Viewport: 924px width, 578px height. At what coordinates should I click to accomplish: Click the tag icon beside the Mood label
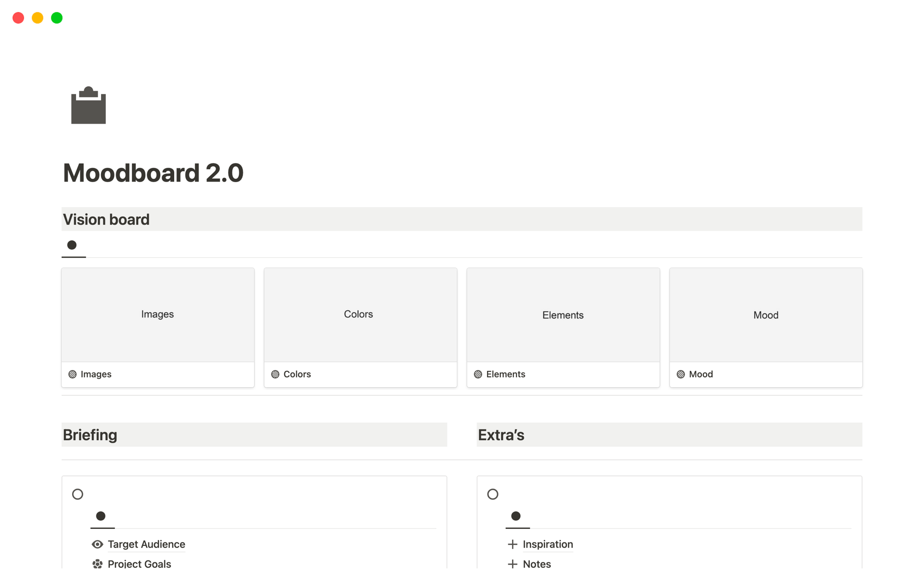[680, 374]
